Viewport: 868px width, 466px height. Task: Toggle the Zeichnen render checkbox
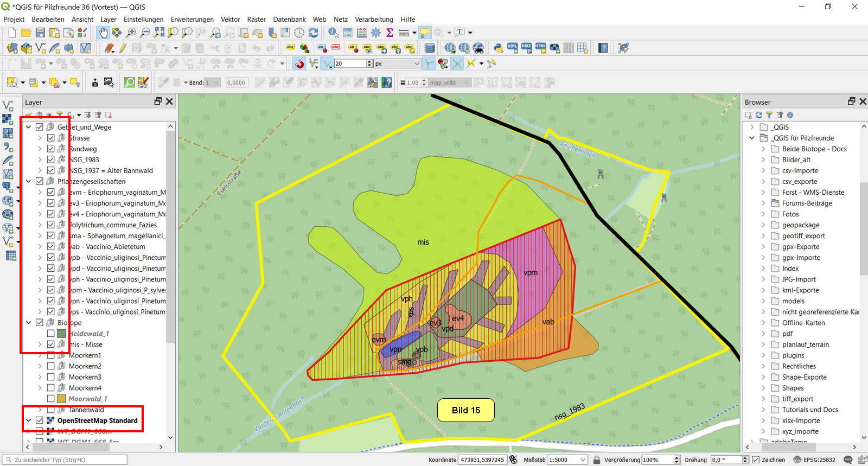click(x=755, y=459)
